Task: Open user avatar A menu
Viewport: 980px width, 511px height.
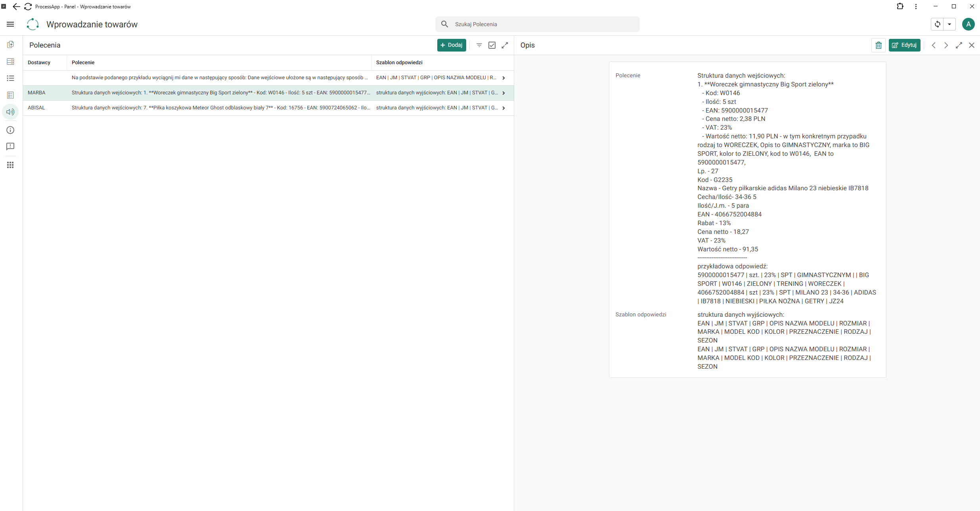Action: [x=968, y=24]
